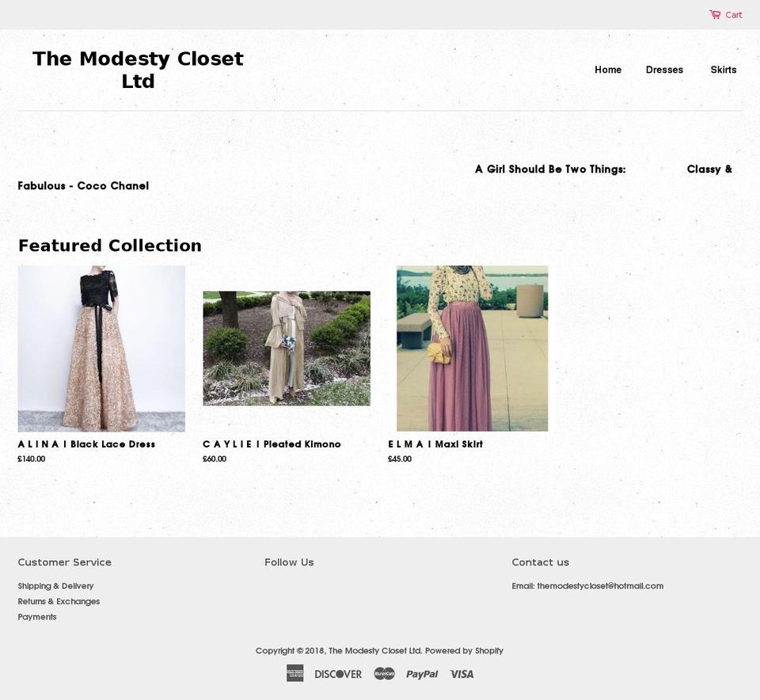Click the Contact us footer heading
The image size is (760, 700).
point(541,562)
